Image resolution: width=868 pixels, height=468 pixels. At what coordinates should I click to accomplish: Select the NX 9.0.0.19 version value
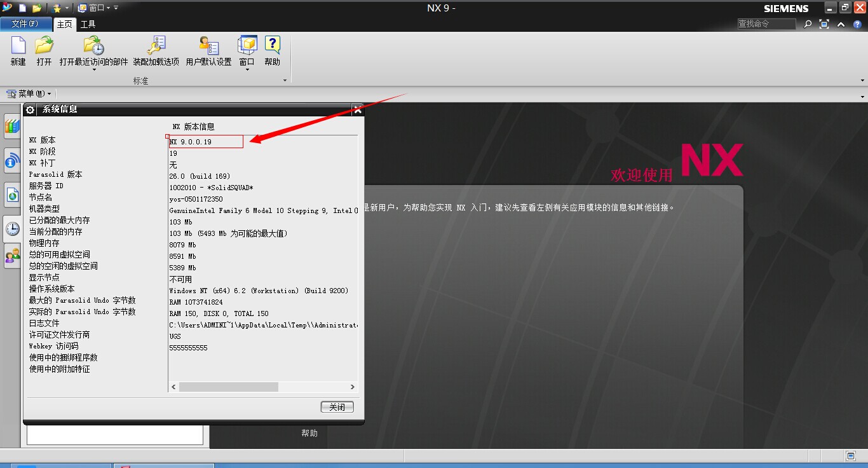(191, 142)
